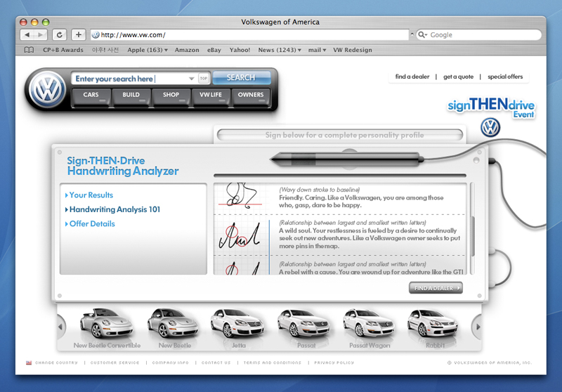Screen dimensions: 562x392
Task: Click the wavy down stroke signature sample
Action: pyautogui.click(x=240, y=196)
